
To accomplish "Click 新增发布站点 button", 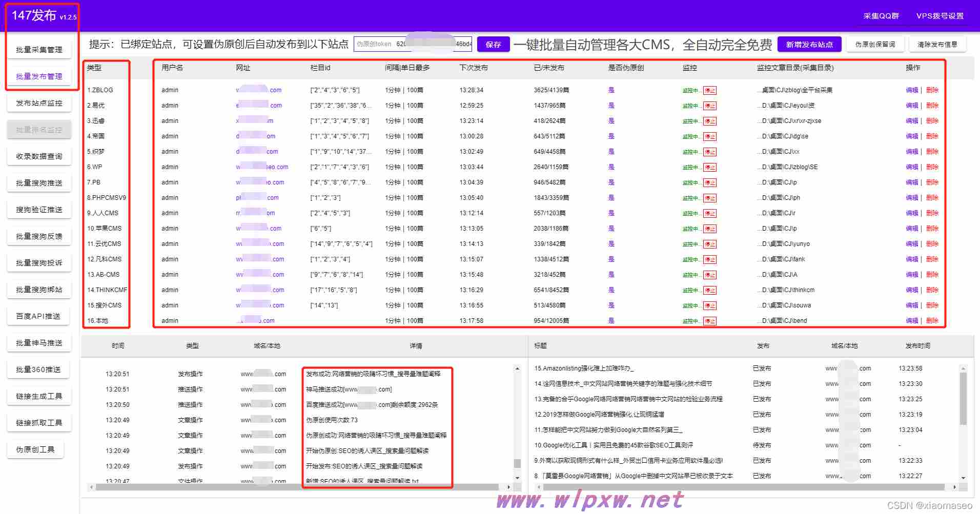I will click(x=809, y=45).
